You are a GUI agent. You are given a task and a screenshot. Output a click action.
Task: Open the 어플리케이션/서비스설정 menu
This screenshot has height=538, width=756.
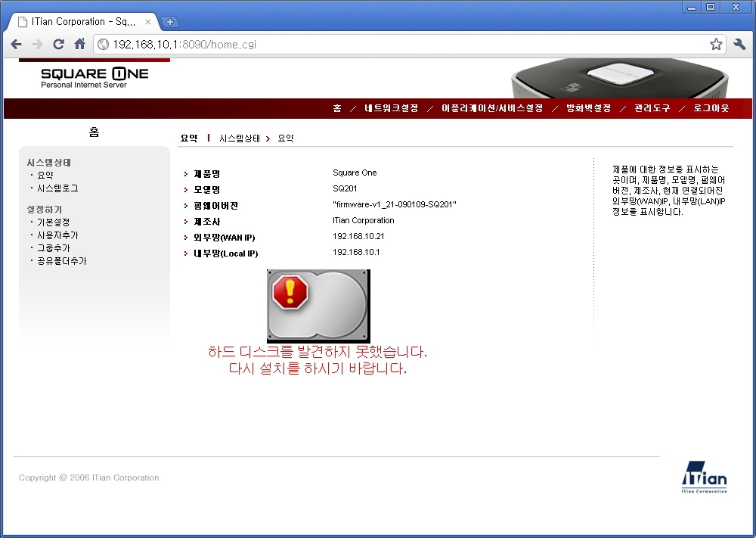tap(492, 108)
